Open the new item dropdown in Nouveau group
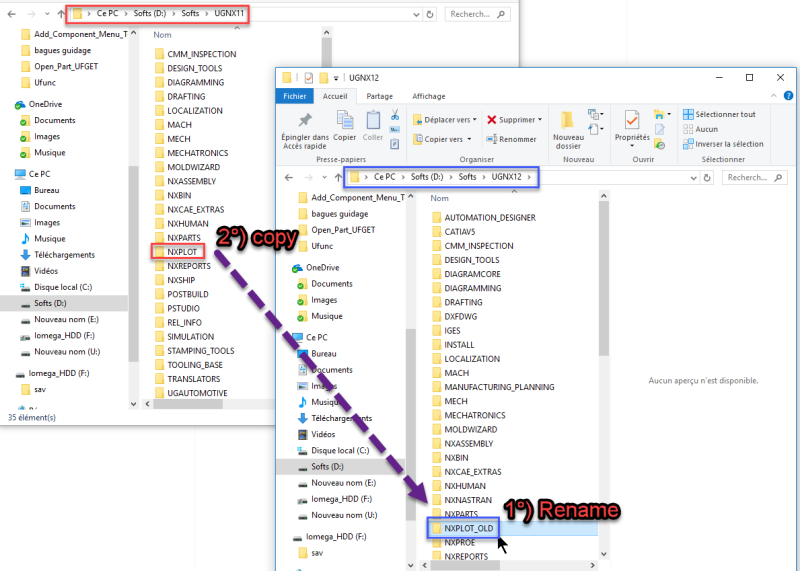800x571 pixels. pyautogui.click(x=595, y=114)
